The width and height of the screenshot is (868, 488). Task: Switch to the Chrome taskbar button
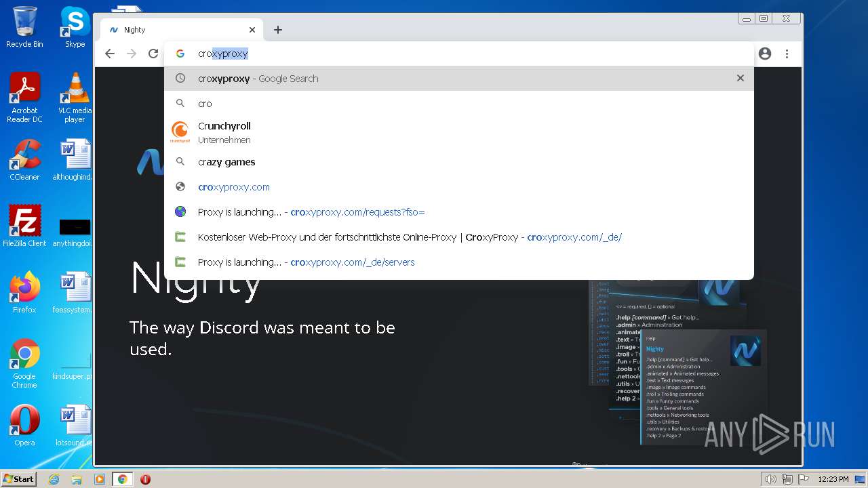(x=123, y=479)
